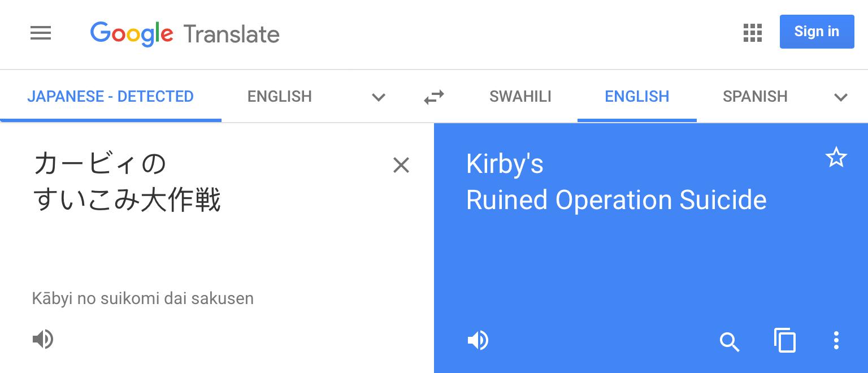868x373 pixels.
Task: Click the romanization text Kābyi no suikomi
Action: (x=143, y=298)
